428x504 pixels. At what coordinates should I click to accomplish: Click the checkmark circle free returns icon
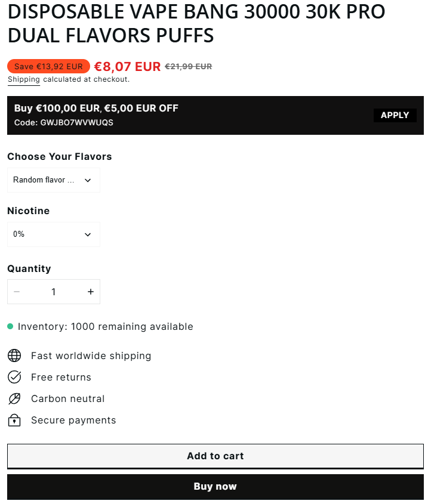[x=14, y=377]
